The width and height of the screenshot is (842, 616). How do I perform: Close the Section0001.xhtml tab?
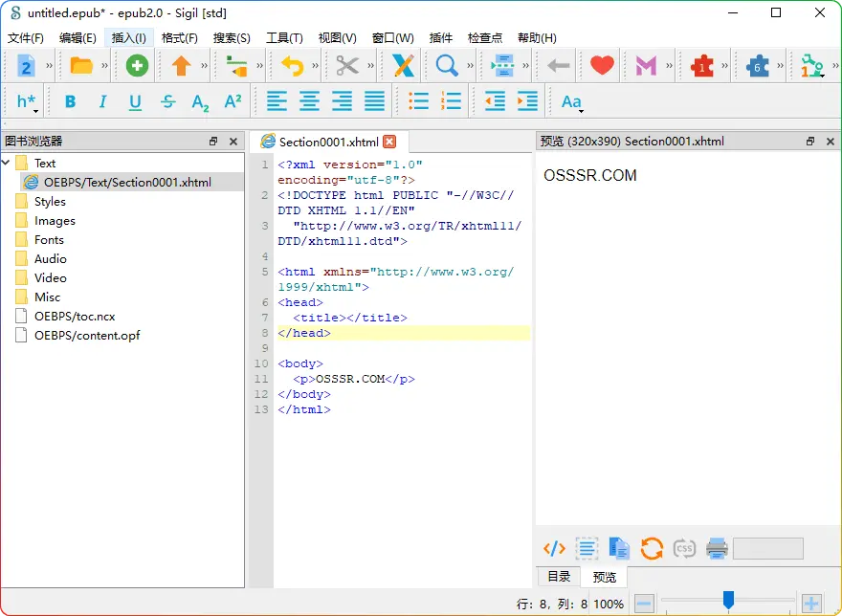[x=389, y=142]
